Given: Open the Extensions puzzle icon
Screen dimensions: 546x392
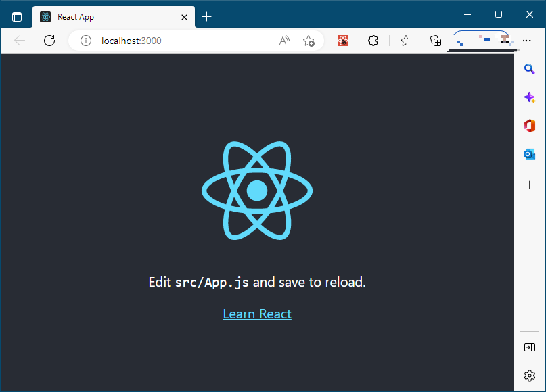Looking at the screenshot, I should [x=373, y=41].
